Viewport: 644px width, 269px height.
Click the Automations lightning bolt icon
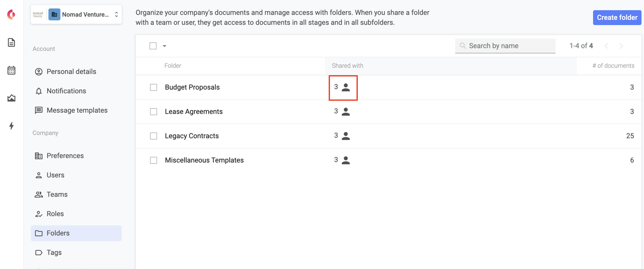(x=11, y=126)
